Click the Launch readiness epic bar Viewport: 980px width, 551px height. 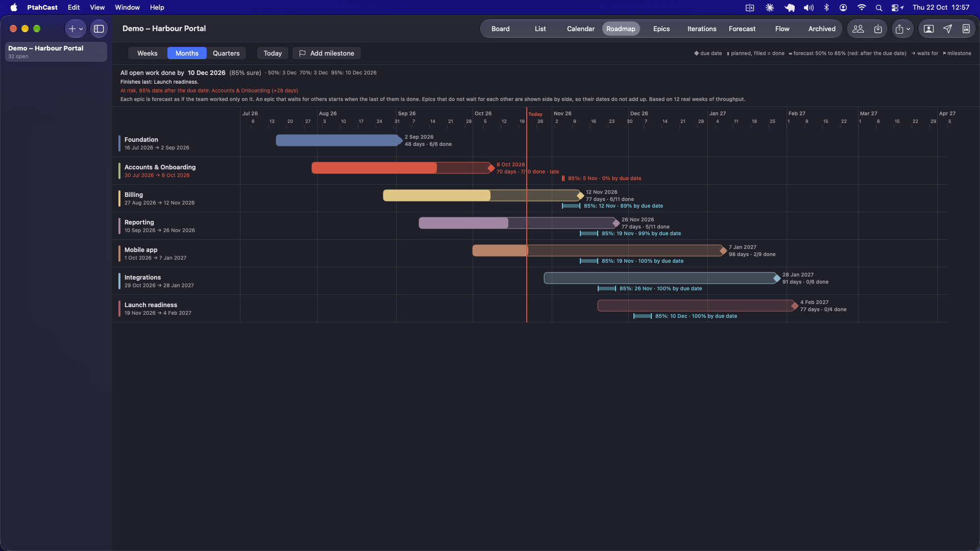click(x=696, y=306)
